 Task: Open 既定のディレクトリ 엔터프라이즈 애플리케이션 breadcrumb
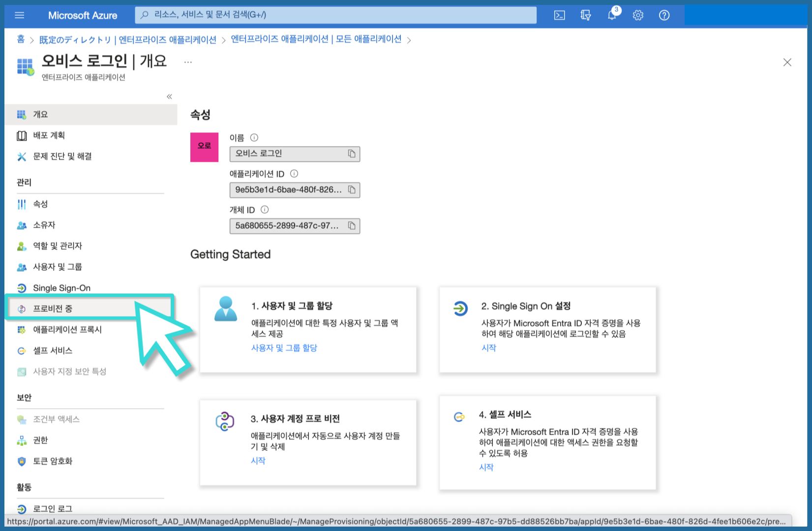tap(128, 40)
